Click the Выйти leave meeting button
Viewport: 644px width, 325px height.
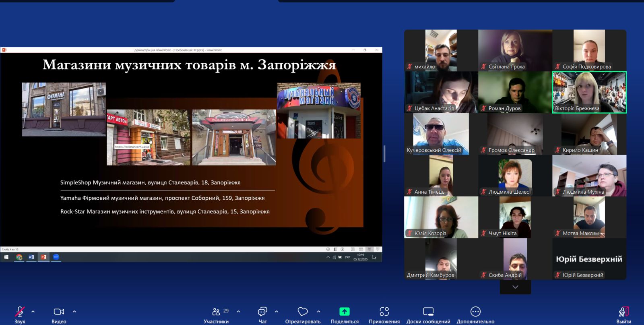click(623, 312)
